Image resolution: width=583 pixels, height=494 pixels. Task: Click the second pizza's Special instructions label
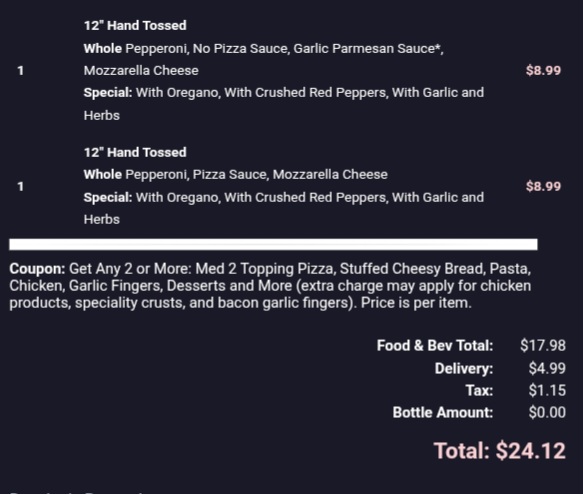(108, 197)
